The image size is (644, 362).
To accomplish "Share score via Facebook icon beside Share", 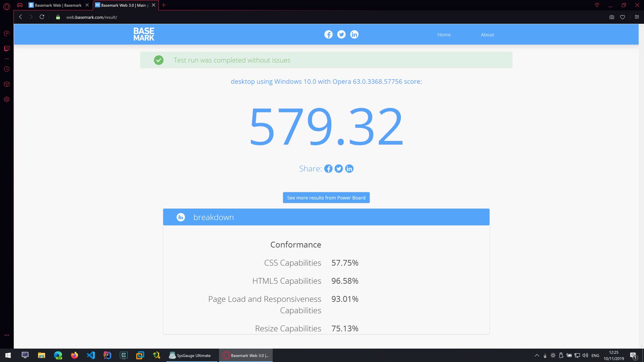I will pyautogui.click(x=328, y=169).
